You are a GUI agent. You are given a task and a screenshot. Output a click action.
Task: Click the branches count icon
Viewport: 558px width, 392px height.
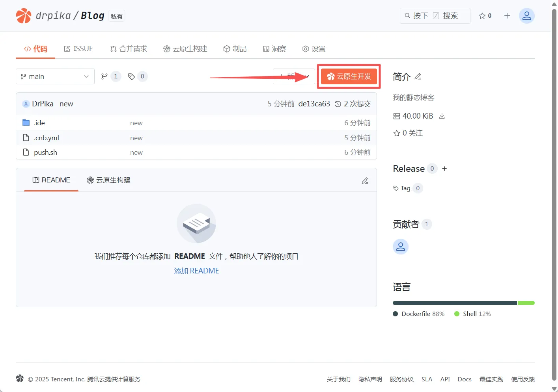(104, 76)
